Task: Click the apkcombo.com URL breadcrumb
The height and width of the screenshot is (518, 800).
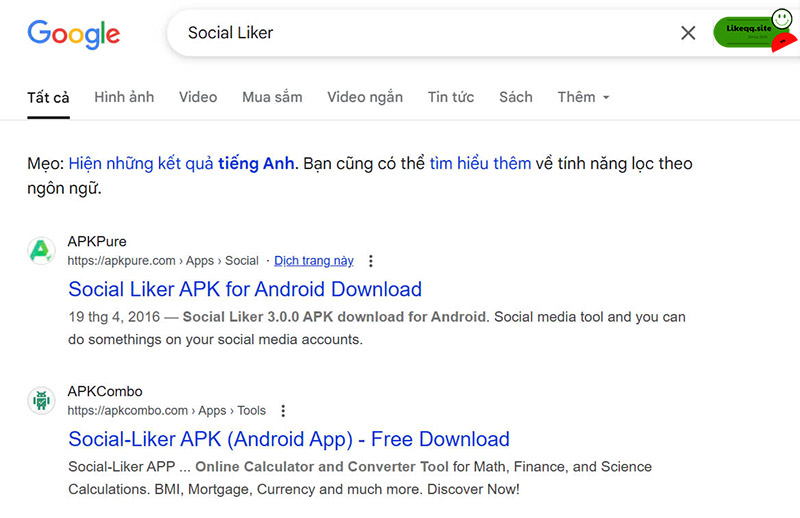Action: coord(166,411)
